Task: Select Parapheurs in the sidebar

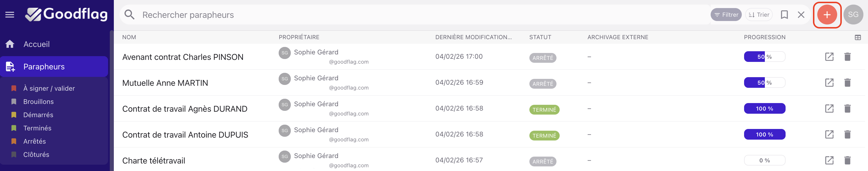Action: pyautogui.click(x=44, y=67)
